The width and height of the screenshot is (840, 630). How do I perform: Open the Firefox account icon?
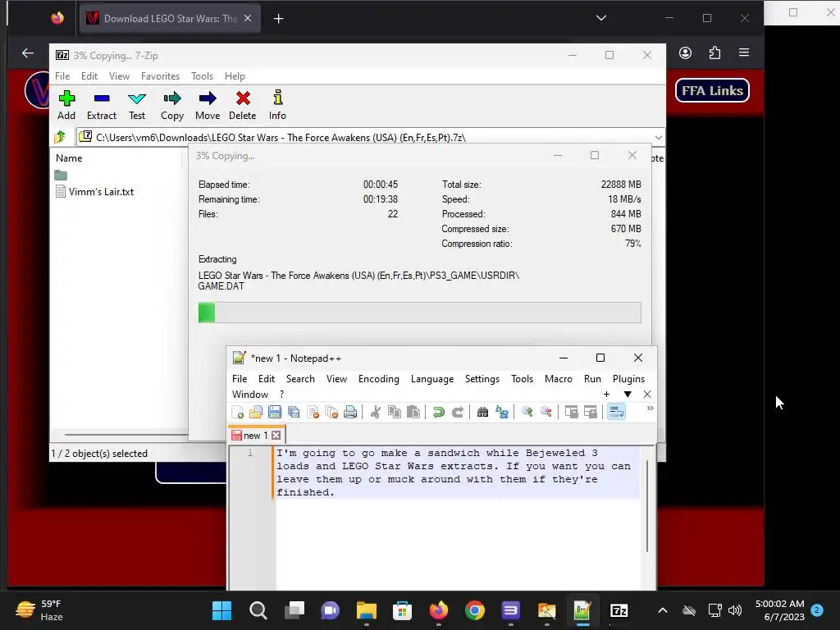pos(685,52)
